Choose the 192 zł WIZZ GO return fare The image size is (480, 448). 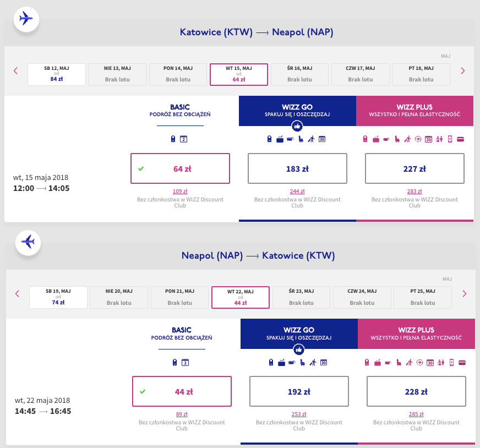click(x=299, y=391)
